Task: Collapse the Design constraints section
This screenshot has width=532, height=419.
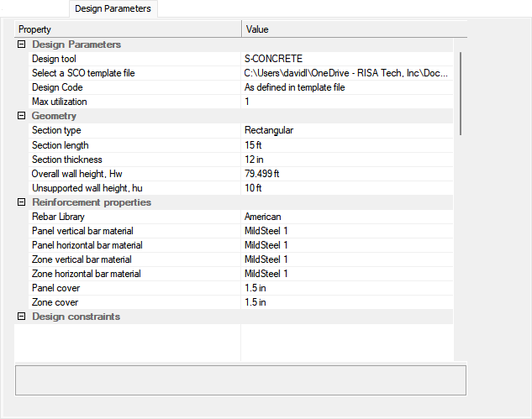Action: pos(21,317)
